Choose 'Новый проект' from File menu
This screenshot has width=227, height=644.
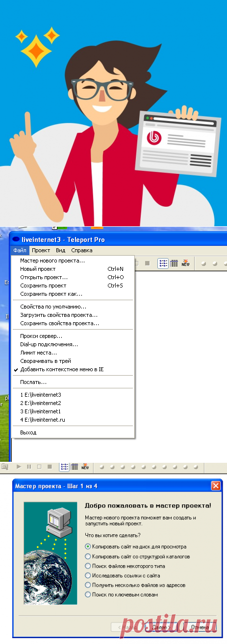pos(72,269)
